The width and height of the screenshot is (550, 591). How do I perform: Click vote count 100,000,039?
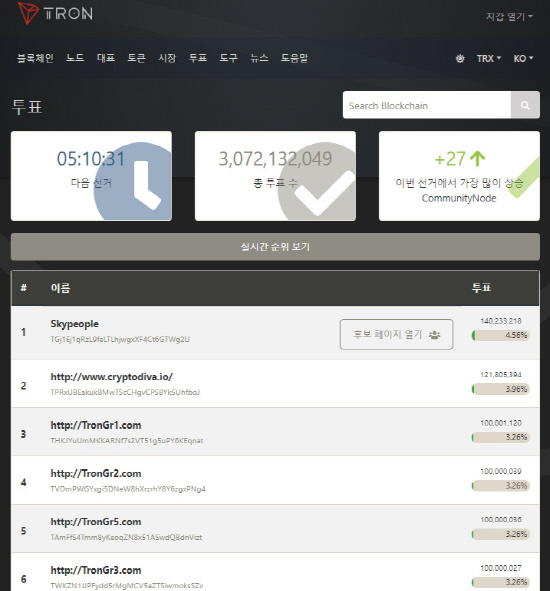pos(501,471)
